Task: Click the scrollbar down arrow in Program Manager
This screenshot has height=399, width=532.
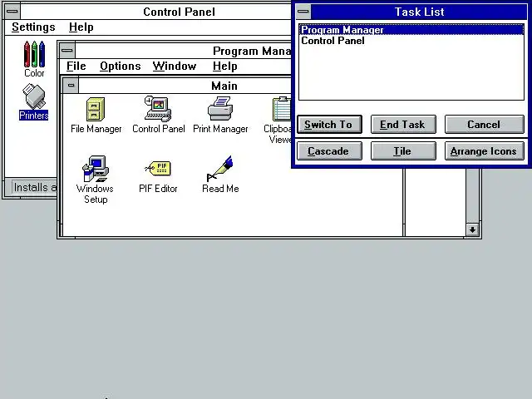Action: point(472,229)
